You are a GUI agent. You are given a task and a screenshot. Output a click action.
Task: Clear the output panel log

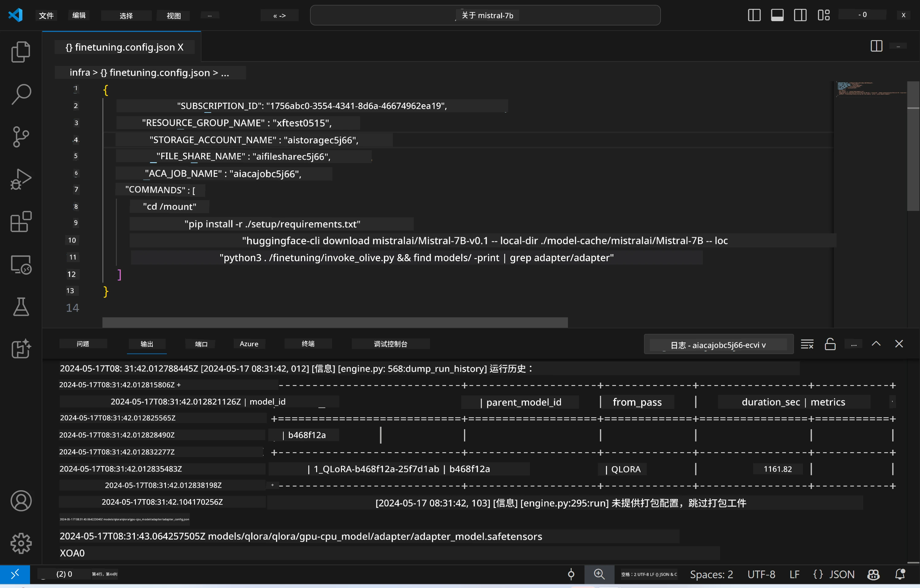point(807,344)
